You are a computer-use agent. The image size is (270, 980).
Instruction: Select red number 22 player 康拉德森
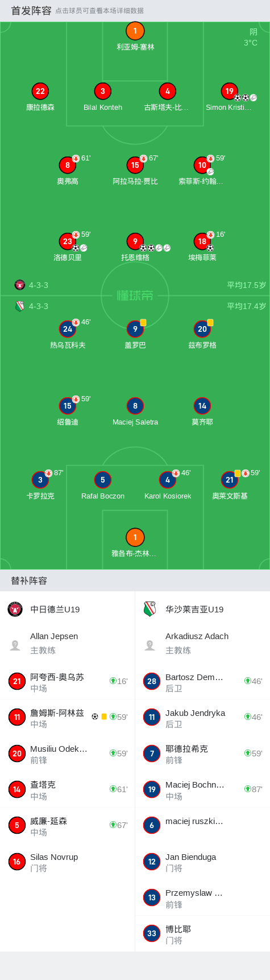40,97
